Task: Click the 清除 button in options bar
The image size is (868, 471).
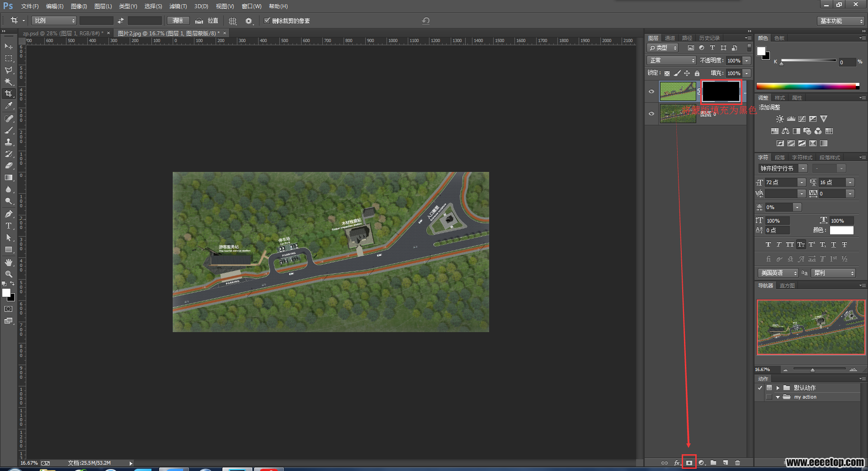Action: point(178,21)
